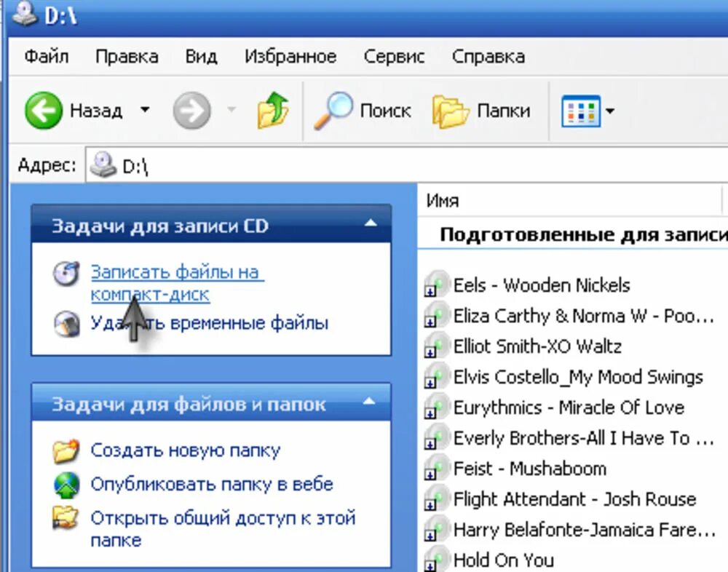Click the icon of Elliot Smith-XO Waltz

(x=436, y=345)
